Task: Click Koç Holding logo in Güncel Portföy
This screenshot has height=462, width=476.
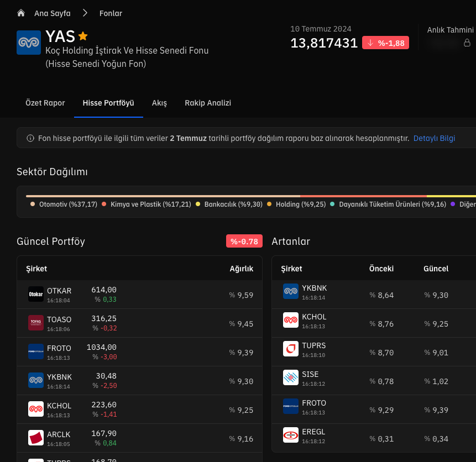Action: (x=36, y=409)
